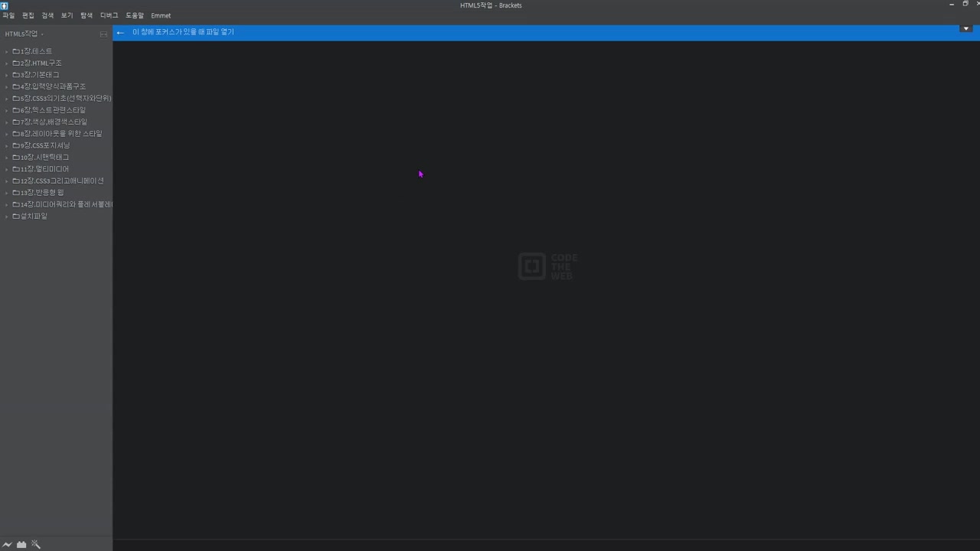The width and height of the screenshot is (980, 551).
Task: Open the 디버그 menu
Action: click(109, 15)
